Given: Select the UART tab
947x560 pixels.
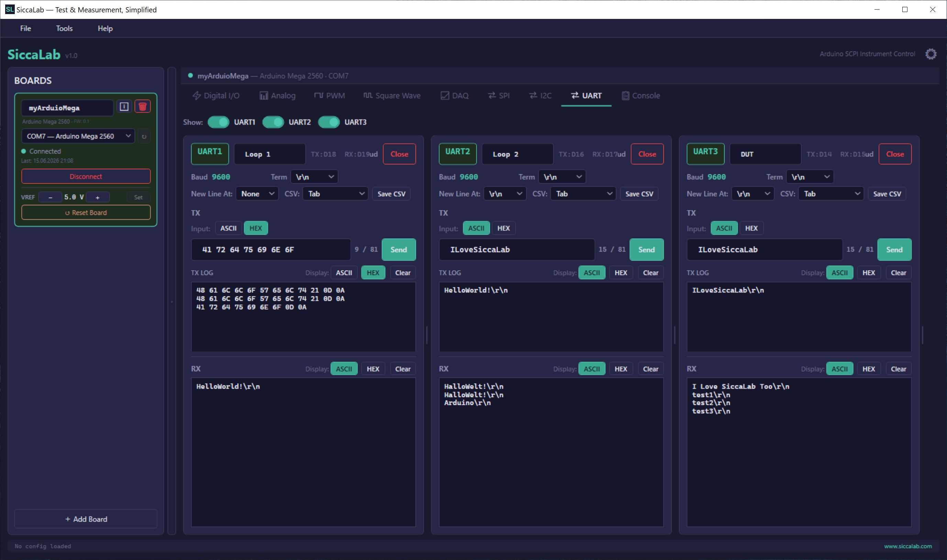Looking at the screenshot, I should (586, 96).
